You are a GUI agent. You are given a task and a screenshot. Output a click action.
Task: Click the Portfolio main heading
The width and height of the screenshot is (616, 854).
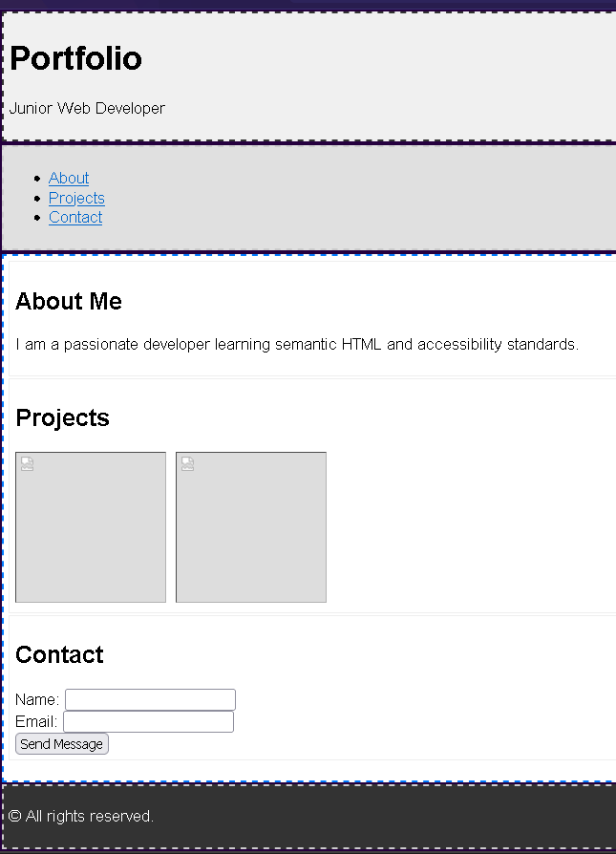[x=75, y=58]
